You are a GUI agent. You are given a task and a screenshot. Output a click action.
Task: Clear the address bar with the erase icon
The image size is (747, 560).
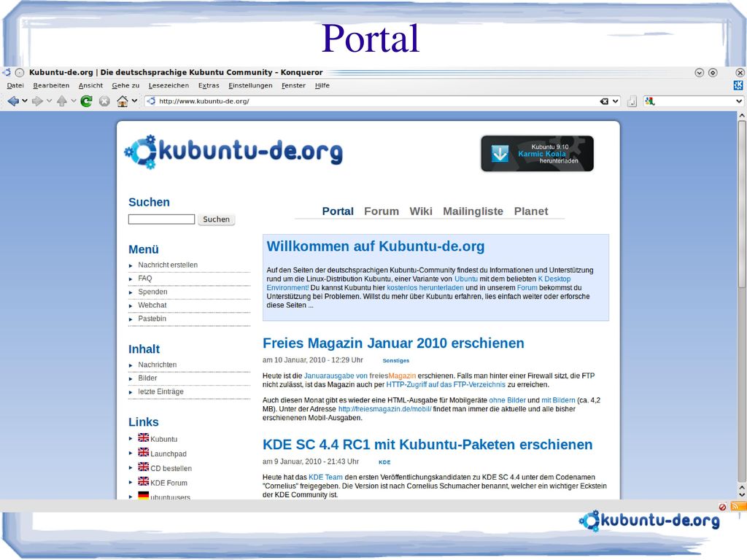click(604, 101)
